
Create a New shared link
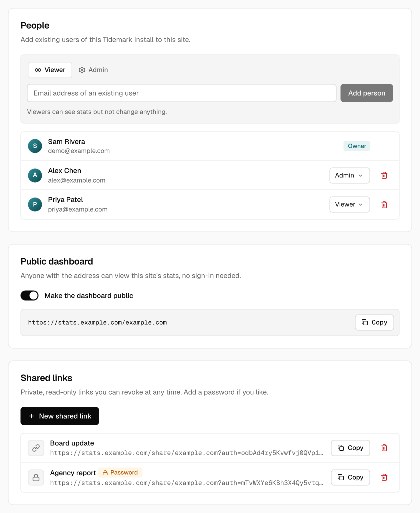[x=60, y=416]
